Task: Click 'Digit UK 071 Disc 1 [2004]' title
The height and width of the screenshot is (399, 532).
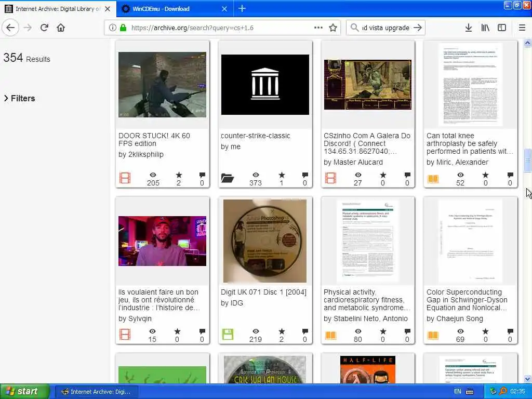Action: click(263, 292)
